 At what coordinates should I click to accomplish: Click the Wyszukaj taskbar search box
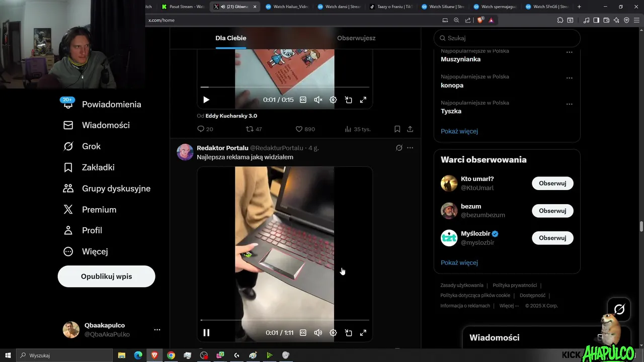click(65, 355)
